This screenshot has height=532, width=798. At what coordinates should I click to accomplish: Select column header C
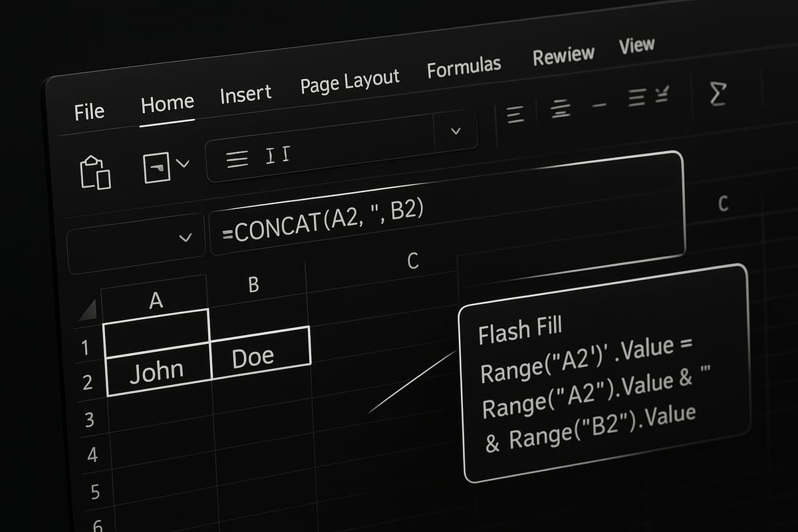click(x=412, y=261)
